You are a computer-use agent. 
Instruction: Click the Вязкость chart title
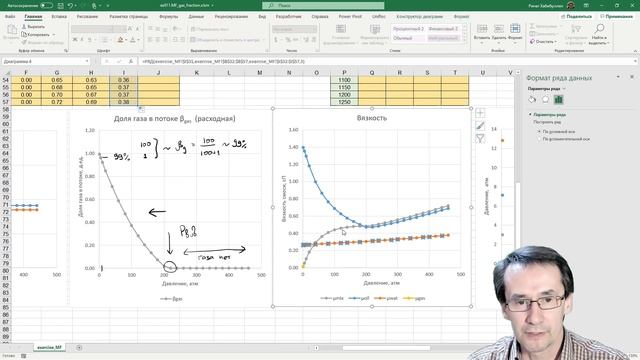[x=371, y=118]
